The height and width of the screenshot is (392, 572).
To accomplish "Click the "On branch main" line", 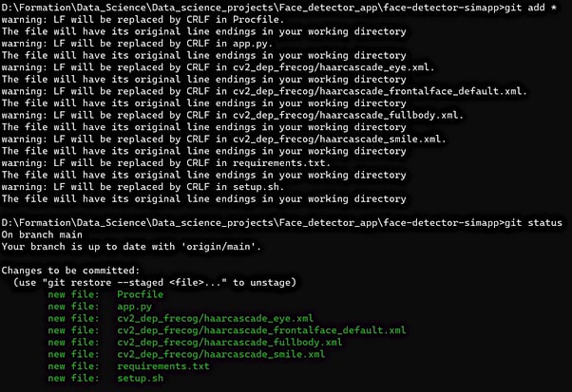I will click(41, 234).
